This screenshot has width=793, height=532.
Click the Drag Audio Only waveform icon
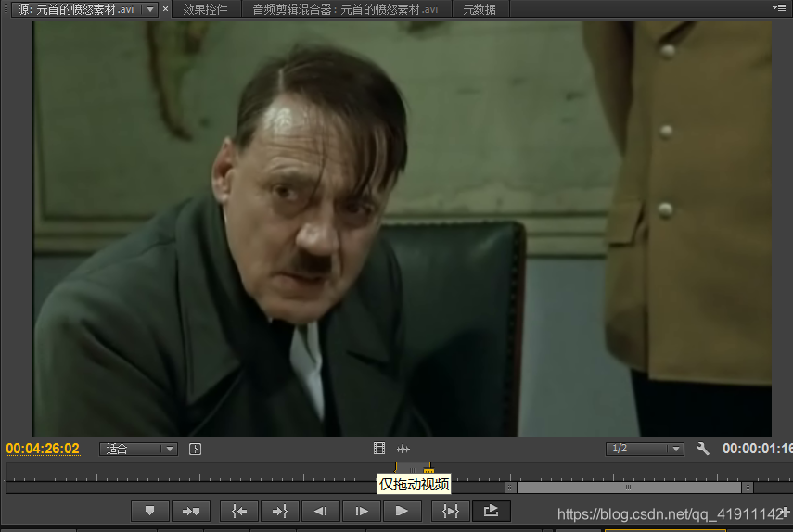click(403, 449)
